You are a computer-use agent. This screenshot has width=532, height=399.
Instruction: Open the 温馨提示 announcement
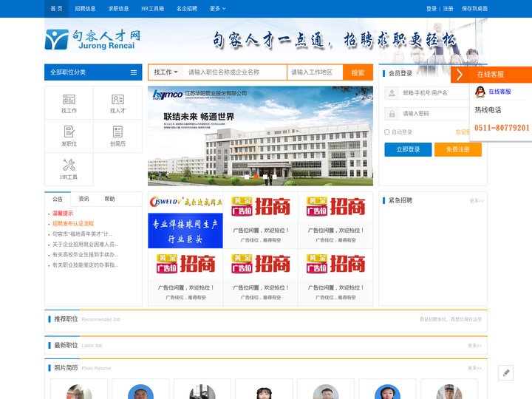(63, 214)
